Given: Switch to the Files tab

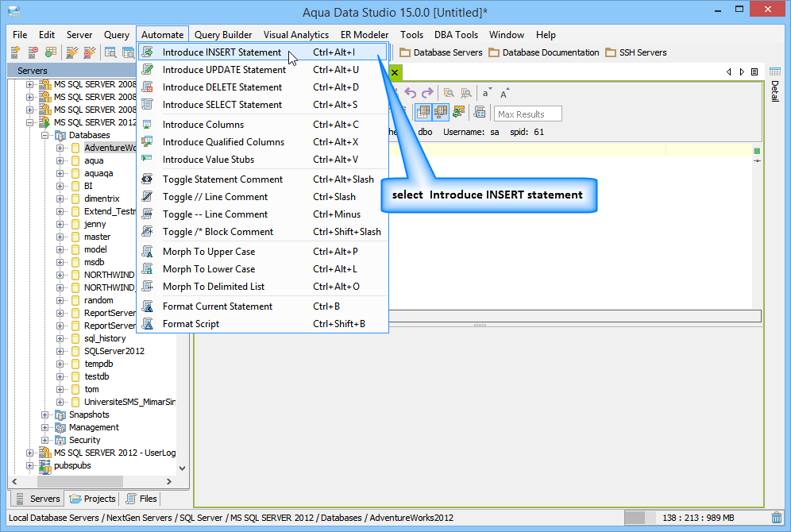Looking at the screenshot, I should [x=141, y=499].
